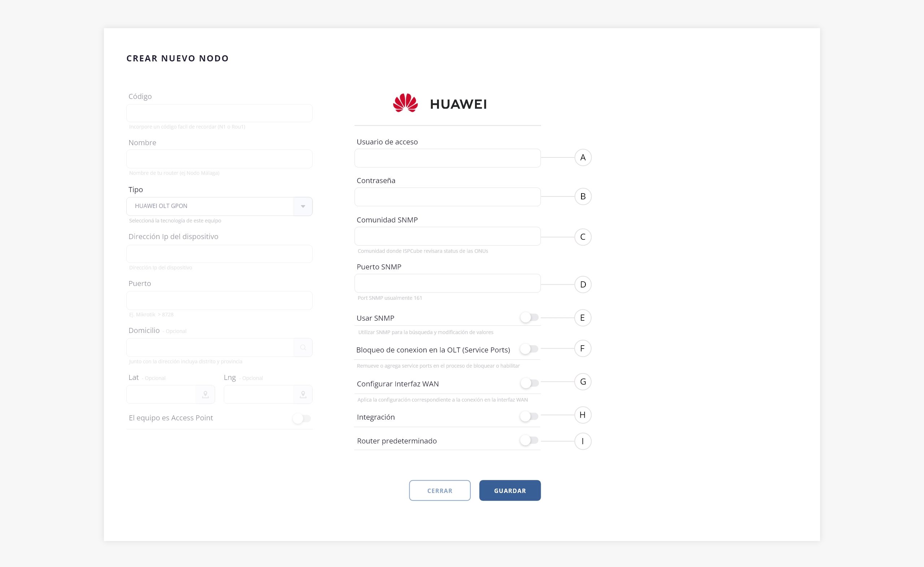Open the Tipo dropdown arrow

303,206
